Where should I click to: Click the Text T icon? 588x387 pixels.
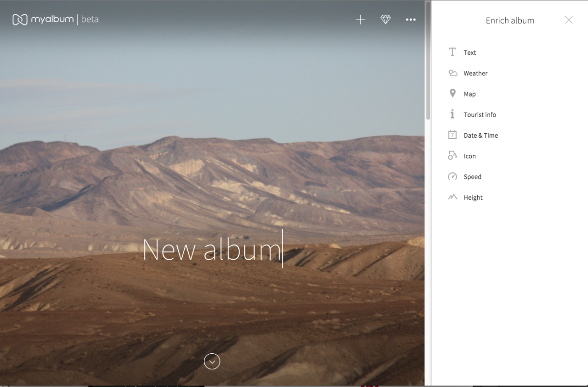click(x=452, y=52)
